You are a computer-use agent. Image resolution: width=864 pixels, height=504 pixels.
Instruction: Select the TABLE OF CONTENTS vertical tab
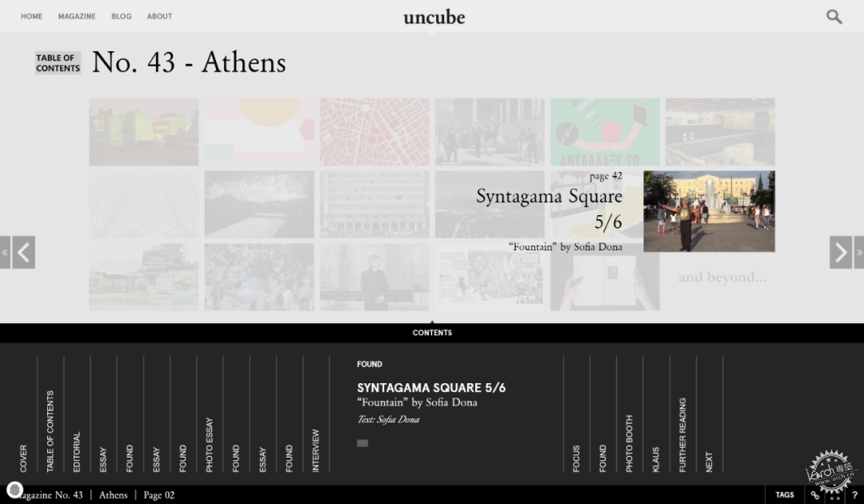click(50, 431)
